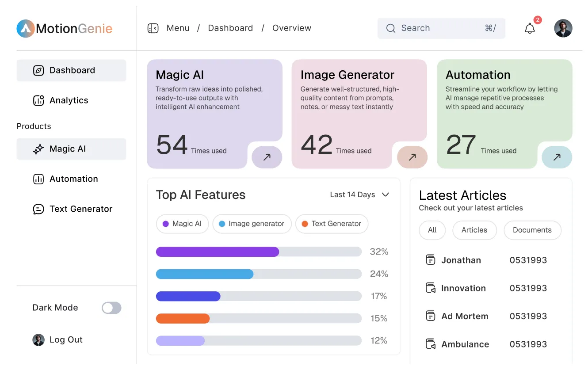Screen dimensions: 588x370
Task: Switch to the Articles tab
Action: click(x=474, y=230)
